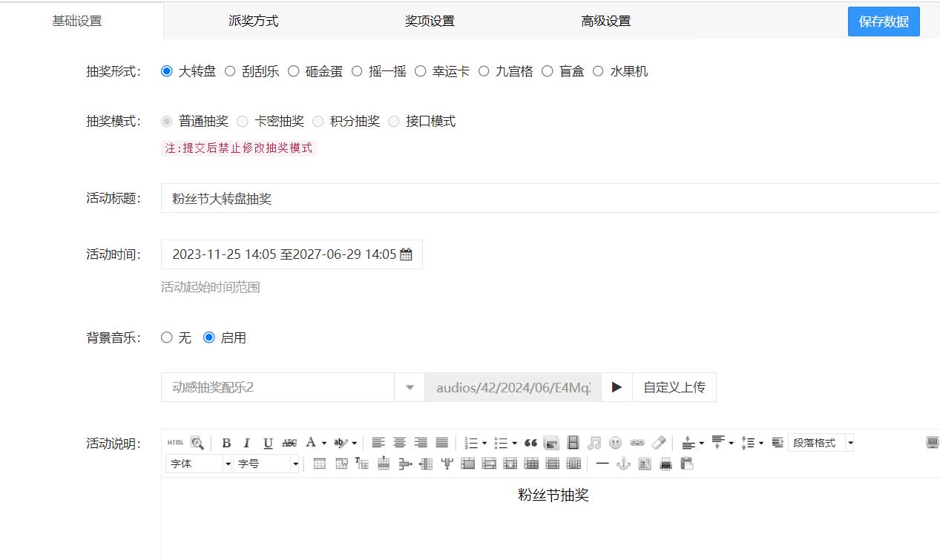Insert music via note icon

(594, 443)
